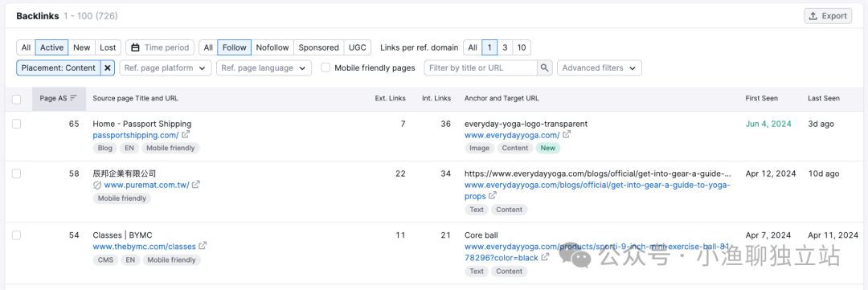
Task: Click the Source page Title and URL header
Action: pos(135,99)
